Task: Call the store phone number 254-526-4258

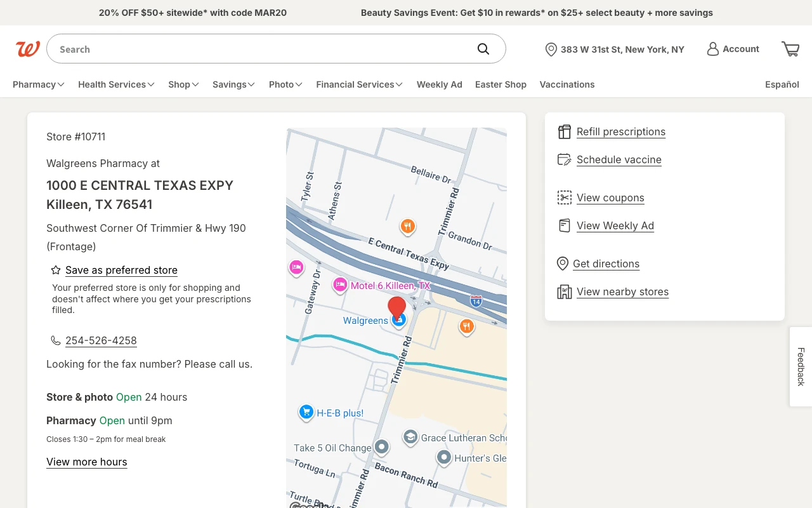Action: click(x=101, y=340)
